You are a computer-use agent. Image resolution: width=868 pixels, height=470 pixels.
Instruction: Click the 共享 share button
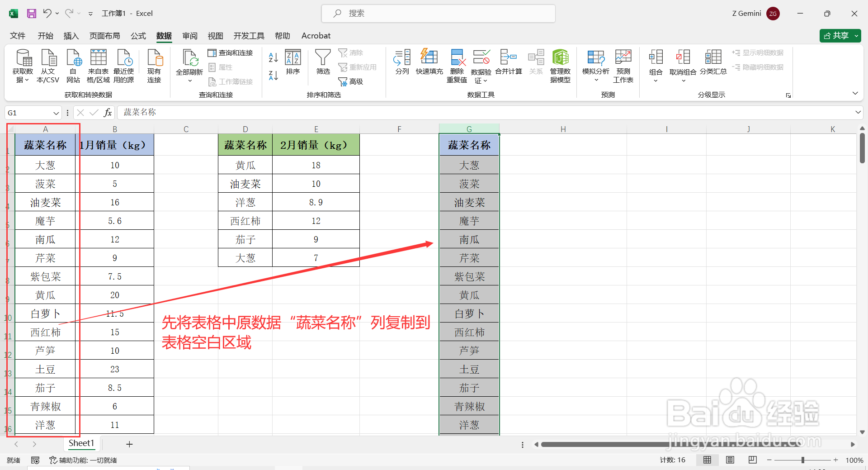[x=840, y=35]
